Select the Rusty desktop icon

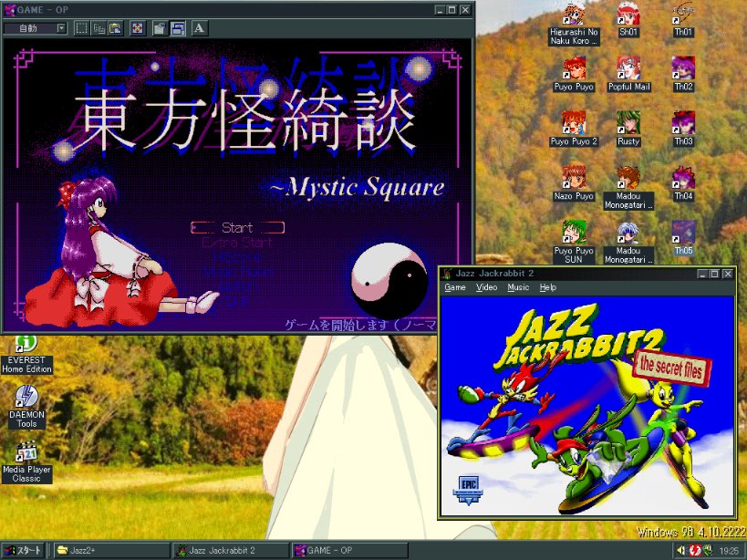(x=628, y=129)
